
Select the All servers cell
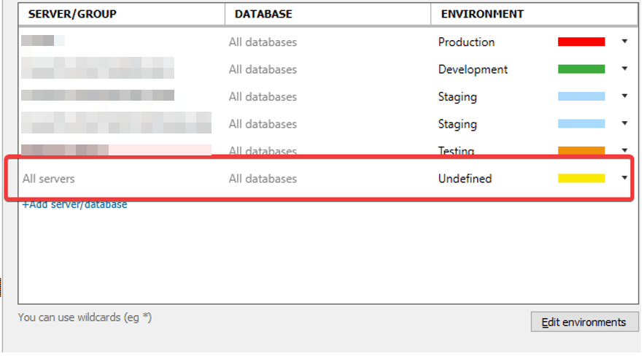pos(48,179)
